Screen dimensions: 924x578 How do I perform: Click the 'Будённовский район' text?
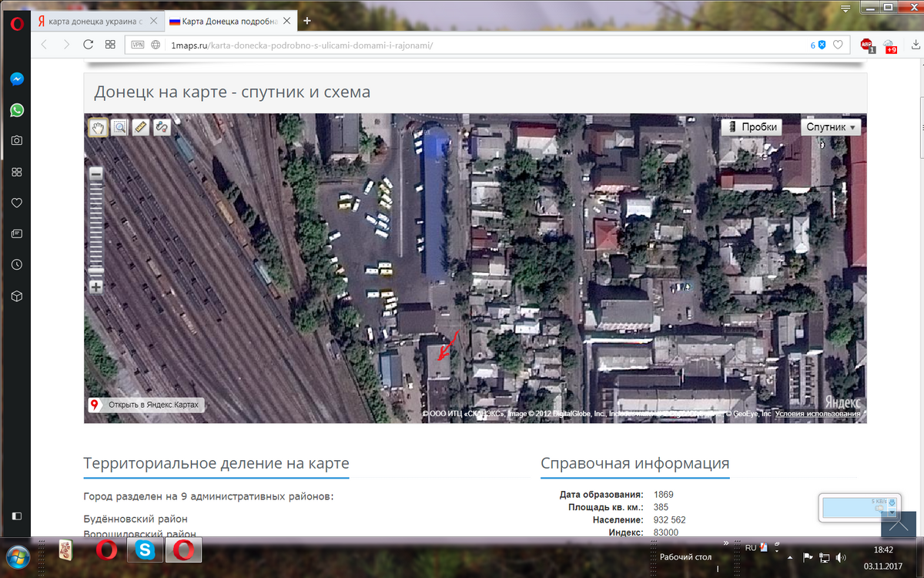(x=136, y=519)
